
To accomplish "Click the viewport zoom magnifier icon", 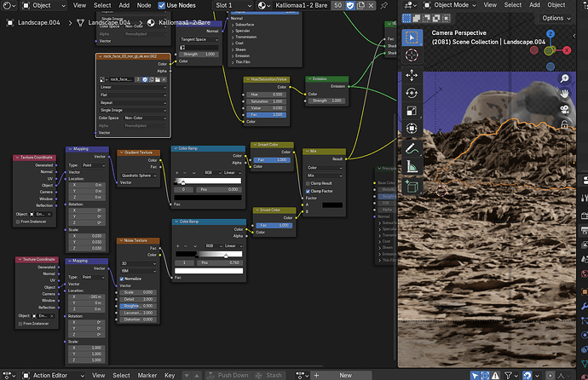I will click(564, 78).
